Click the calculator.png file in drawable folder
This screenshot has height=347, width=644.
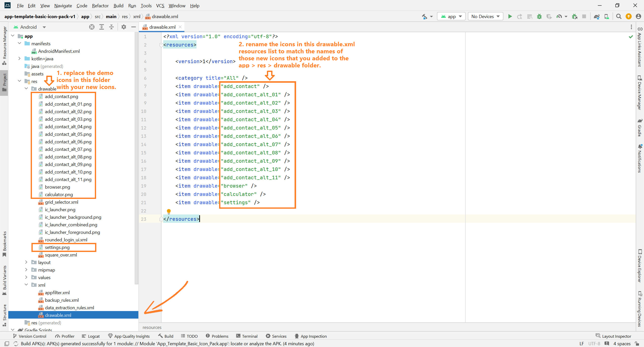click(x=59, y=194)
